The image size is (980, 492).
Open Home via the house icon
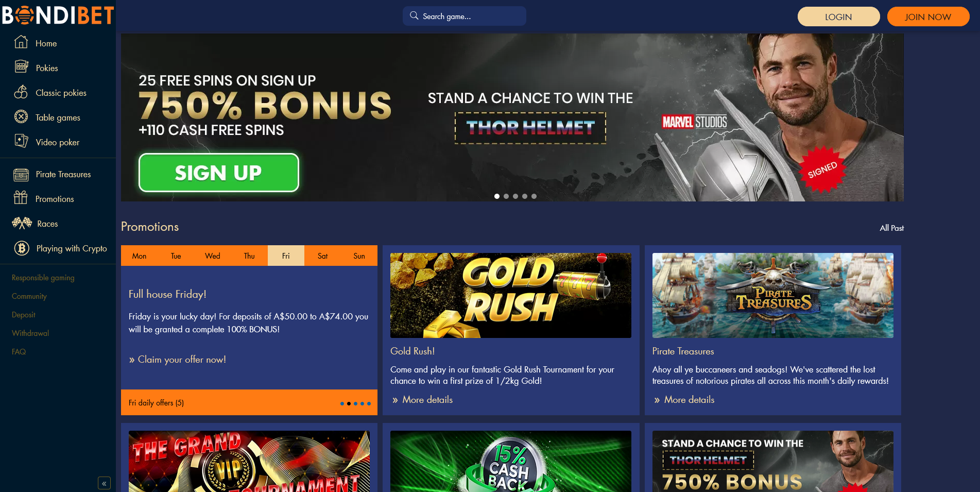pos(21,42)
